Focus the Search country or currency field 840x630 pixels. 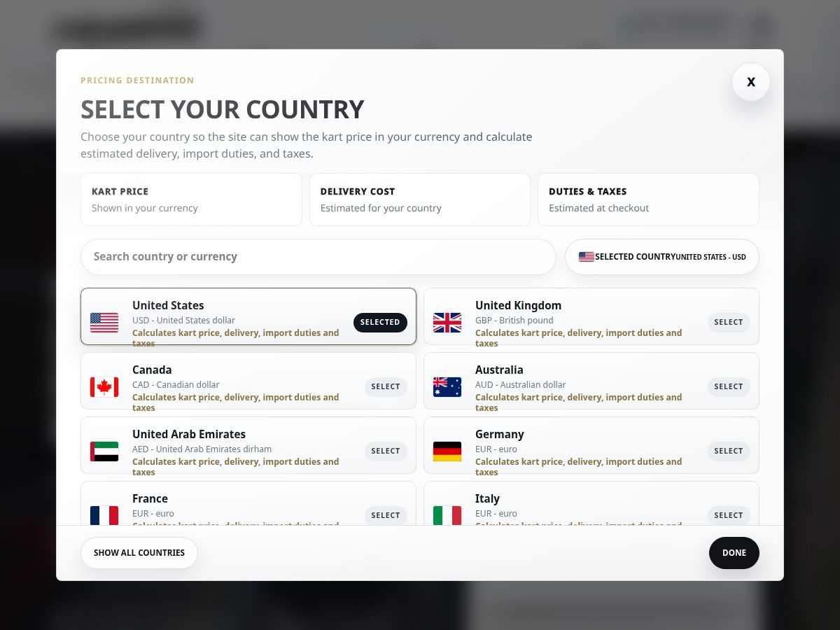[318, 257]
